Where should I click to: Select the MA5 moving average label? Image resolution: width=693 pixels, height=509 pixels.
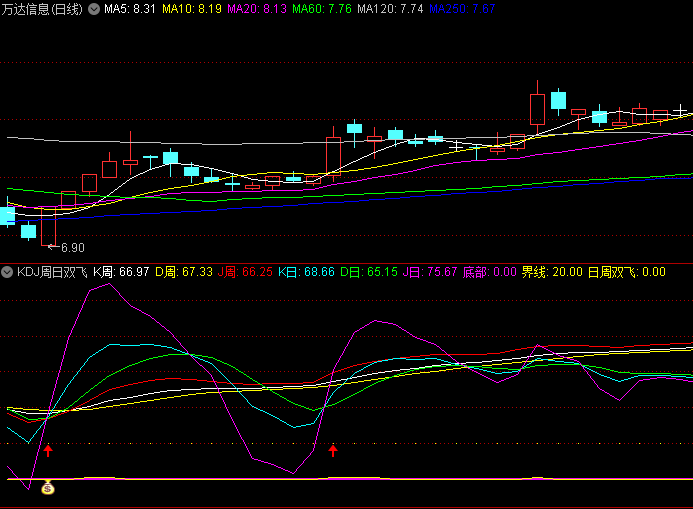point(129,9)
